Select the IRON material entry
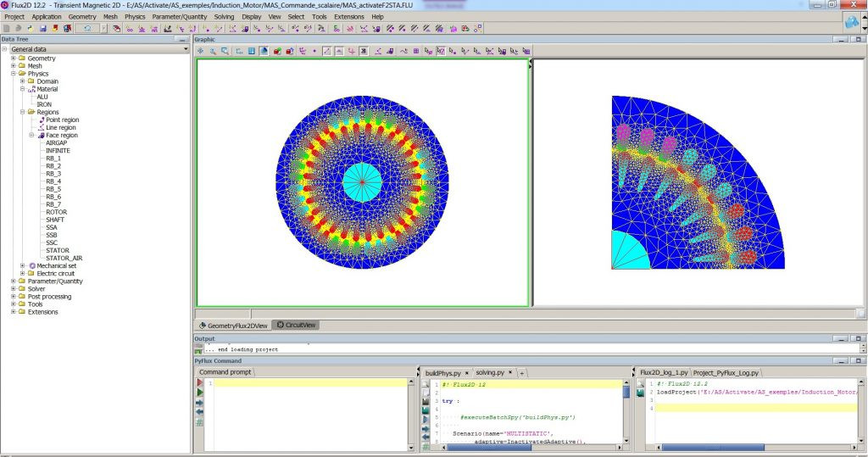The width and height of the screenshot is (868, 457). point(44,104)
